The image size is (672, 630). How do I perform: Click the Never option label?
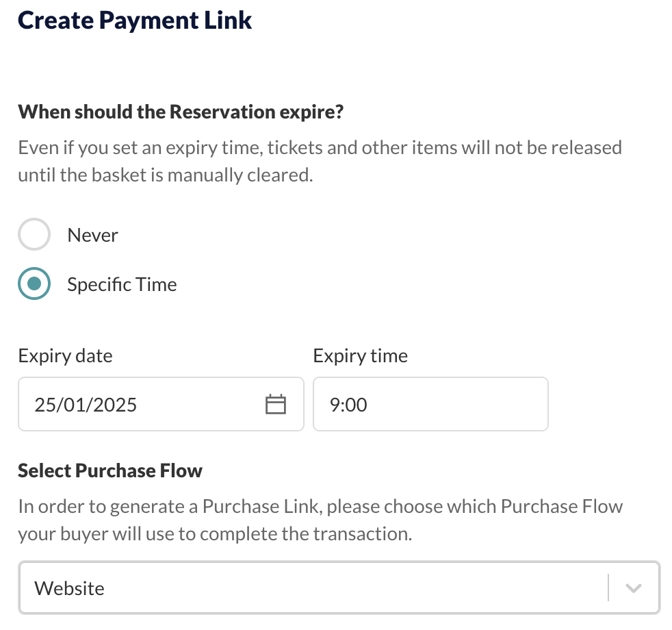(x=92, y=235)
